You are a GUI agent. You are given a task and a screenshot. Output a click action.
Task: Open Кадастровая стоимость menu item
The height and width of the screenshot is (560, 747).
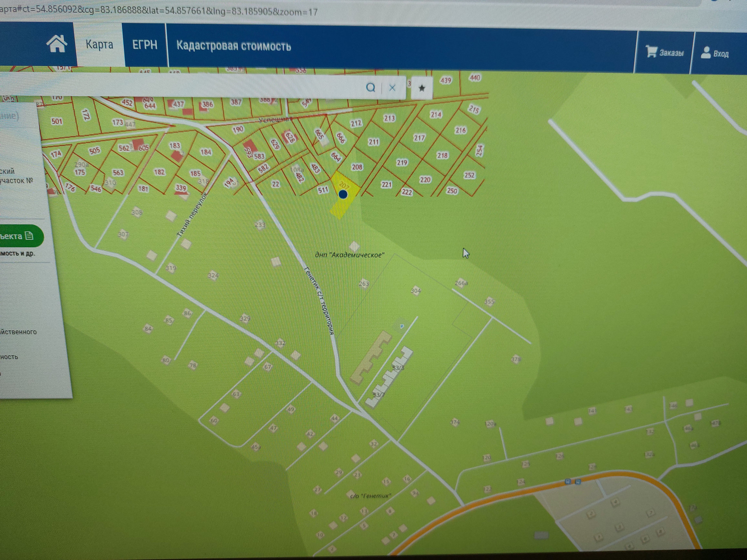(233, 46)
